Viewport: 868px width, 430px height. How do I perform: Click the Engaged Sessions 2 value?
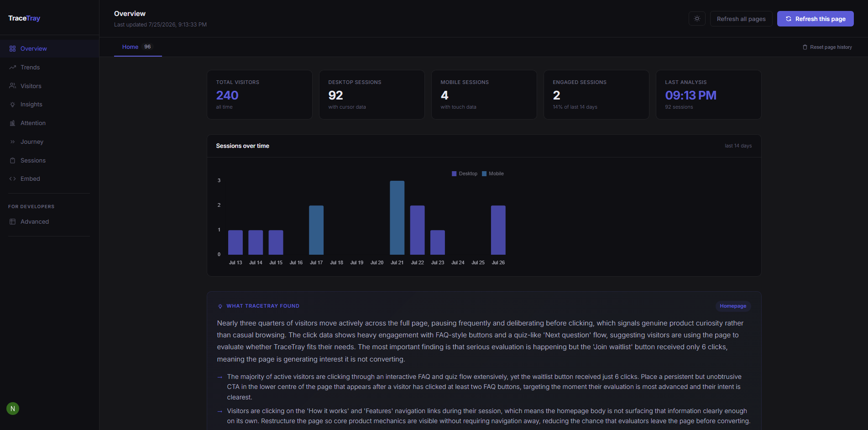[556, 95]
